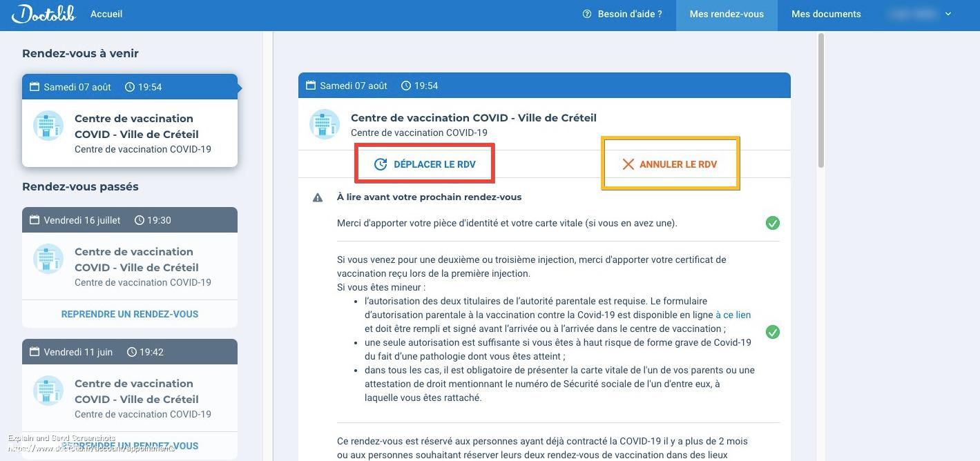Click vaccination center icon in upcoming appointment card
This screenshot has width=980, height=461.
pos(48,126)
